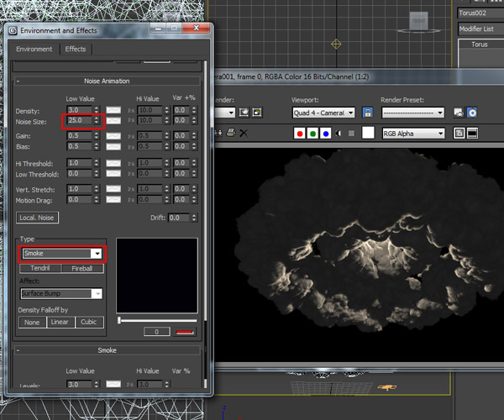Display the alpha channel half-circle icon
Image resolution: width=504 pixels, height=420 pixels.
pyautogui.click(x=339, y=133)
